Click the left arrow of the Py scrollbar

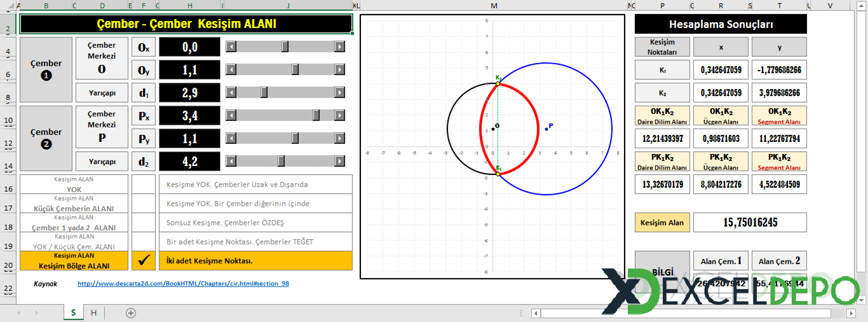click(231, 138)
